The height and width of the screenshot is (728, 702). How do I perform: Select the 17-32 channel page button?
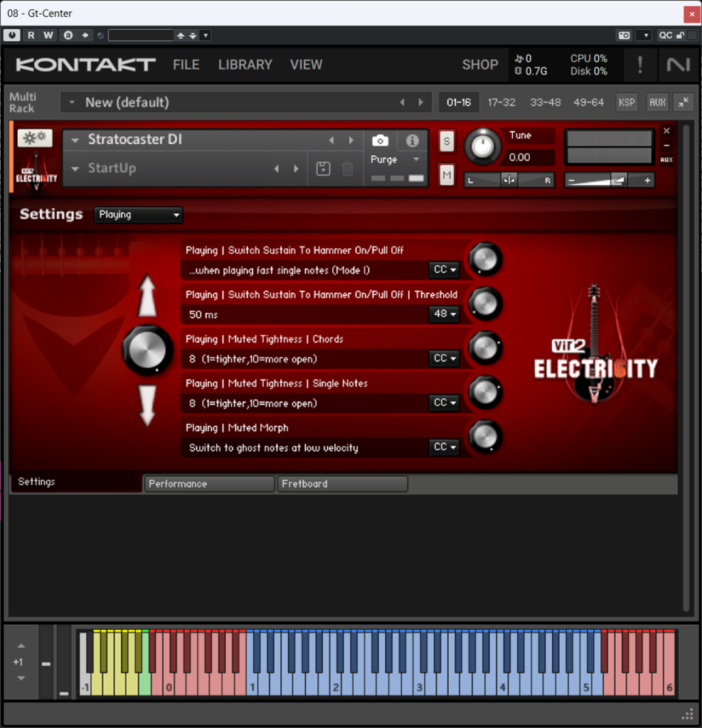coord(501,102)
